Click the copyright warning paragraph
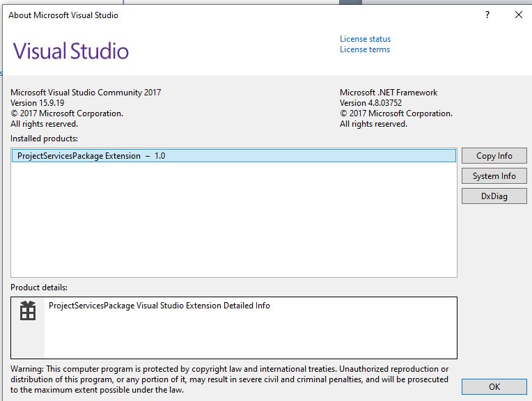532x401 pixels. pos(230,379)
